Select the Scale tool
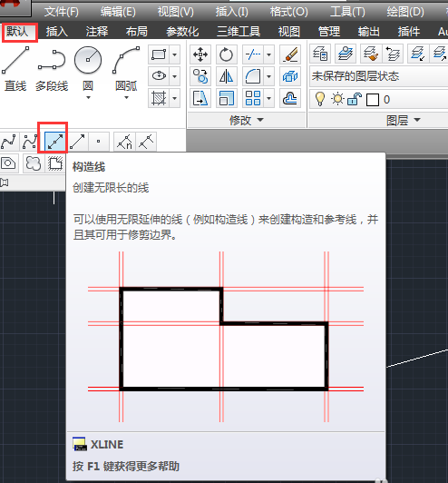 point(226,98)
